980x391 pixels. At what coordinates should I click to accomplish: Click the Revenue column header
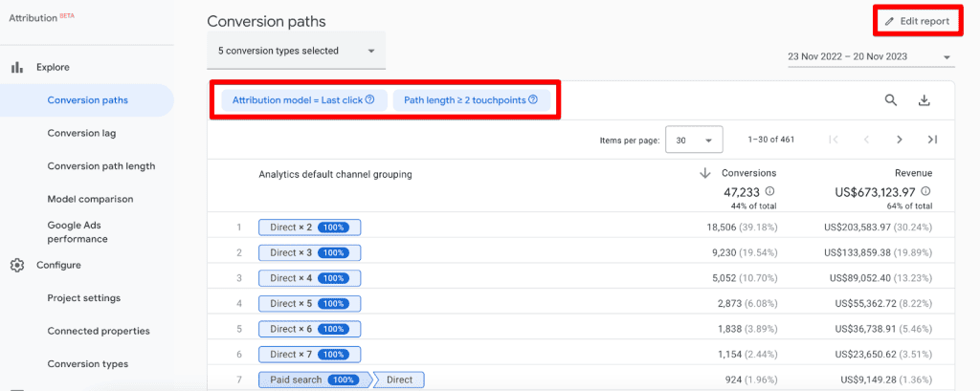coord(913,173)
